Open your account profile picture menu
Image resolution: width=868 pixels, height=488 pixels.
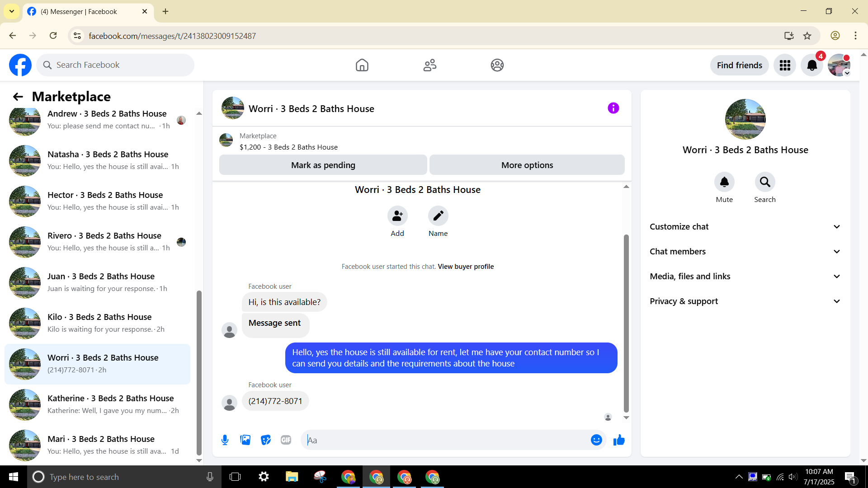pyautogui.click(x=839, y=66)
